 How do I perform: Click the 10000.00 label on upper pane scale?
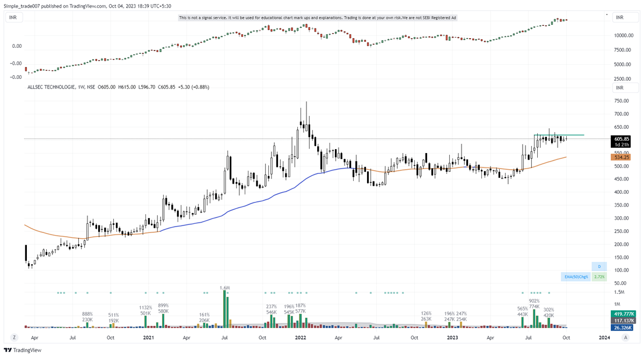pyautogui.click(x=625, y=35)
